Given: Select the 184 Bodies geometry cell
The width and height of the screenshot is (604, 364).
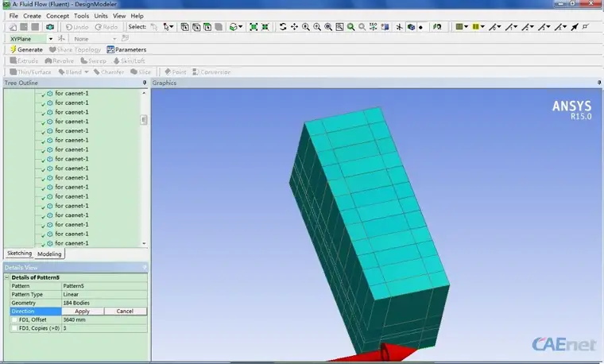Looking at the screenshot, I should tap(104, 303).
